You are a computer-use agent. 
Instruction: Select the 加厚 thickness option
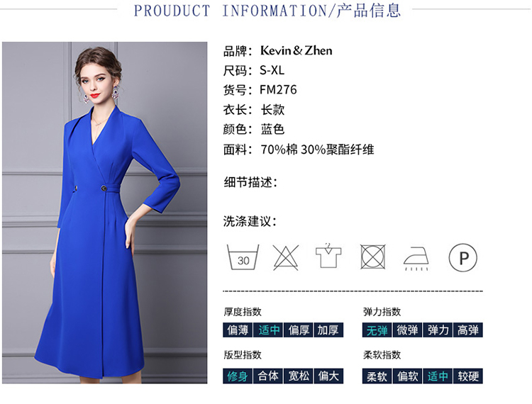328,330
